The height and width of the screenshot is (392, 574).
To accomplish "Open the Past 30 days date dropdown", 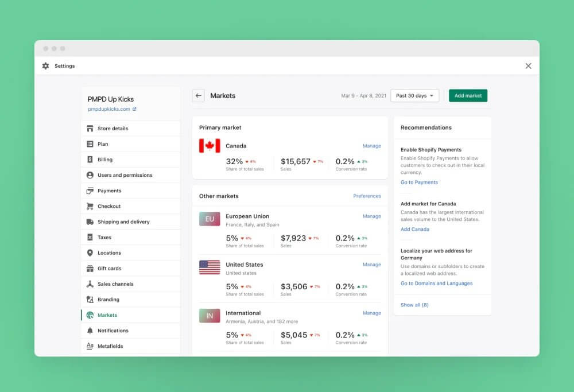I will point(414,96).
